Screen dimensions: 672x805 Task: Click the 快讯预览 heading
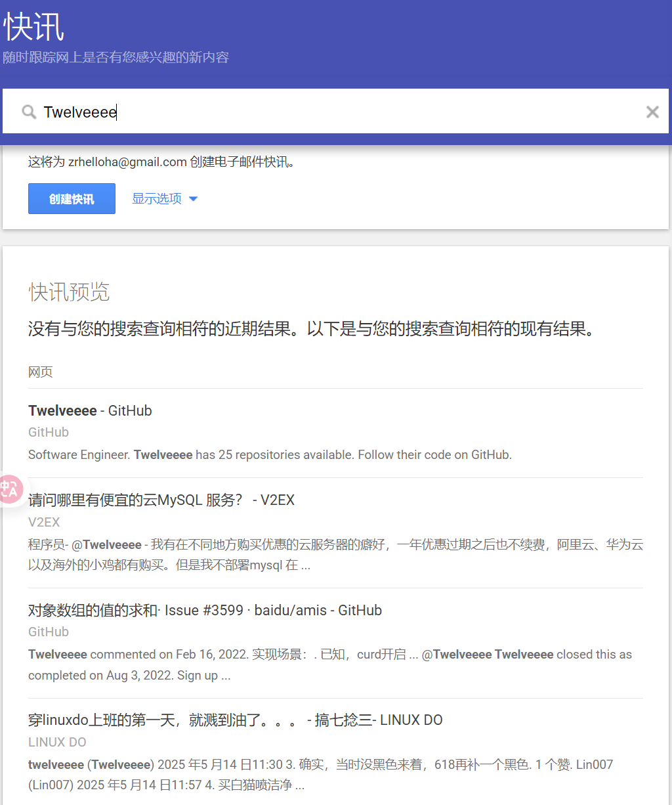tap(69, 292)
